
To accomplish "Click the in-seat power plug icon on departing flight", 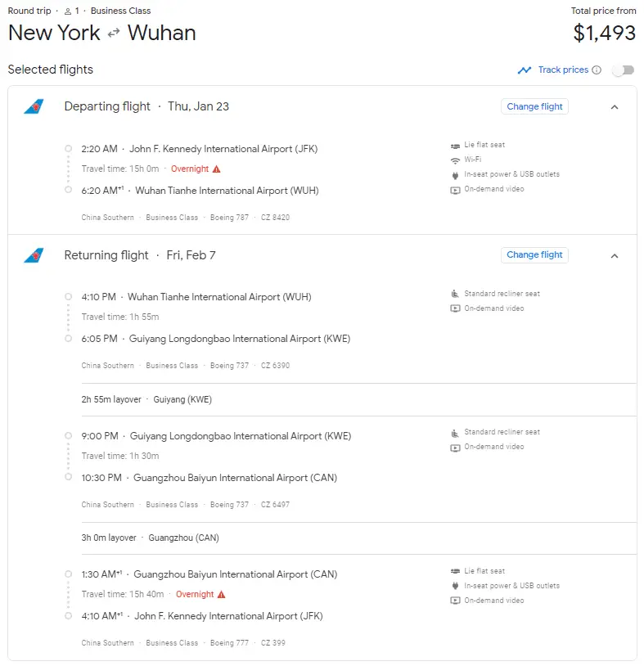I will [x=455, y=174].
